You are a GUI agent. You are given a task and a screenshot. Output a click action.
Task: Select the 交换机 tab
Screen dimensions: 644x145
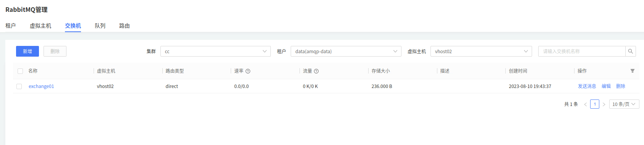pos(73,26)
